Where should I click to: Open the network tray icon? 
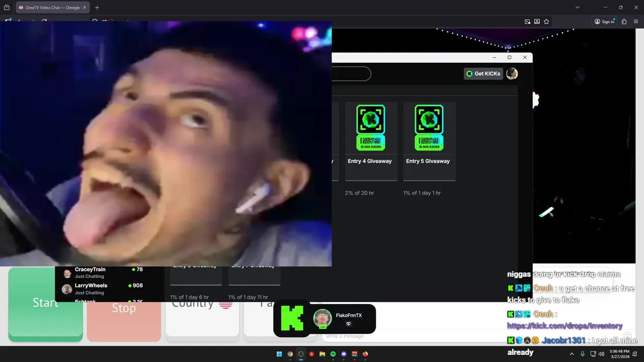[593, 354]
